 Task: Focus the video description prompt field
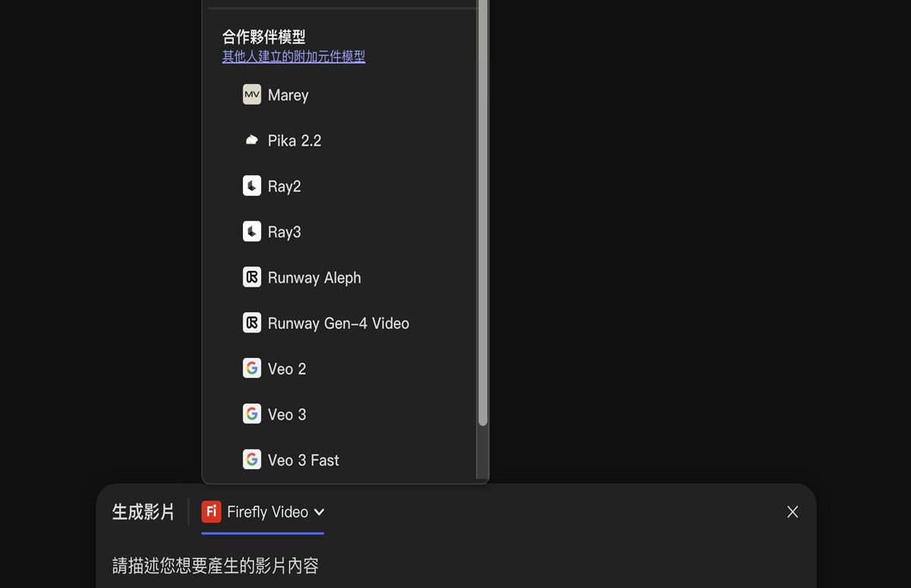455,565
